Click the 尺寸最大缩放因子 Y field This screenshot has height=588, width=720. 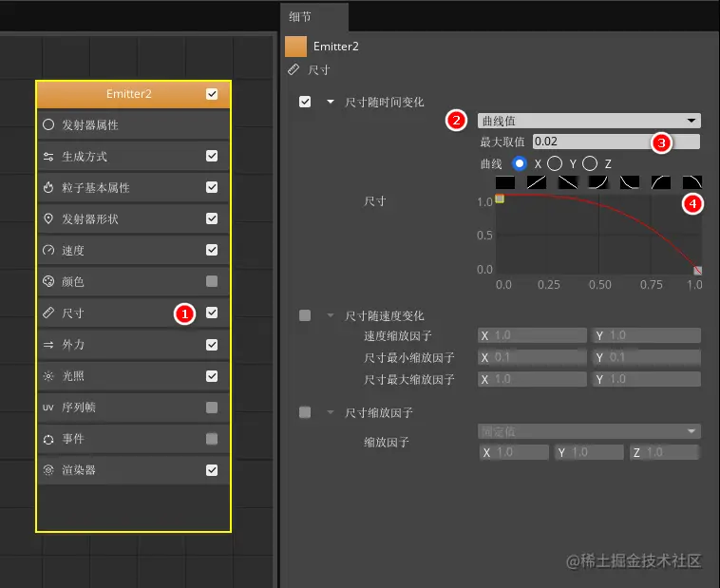point(647,379)
